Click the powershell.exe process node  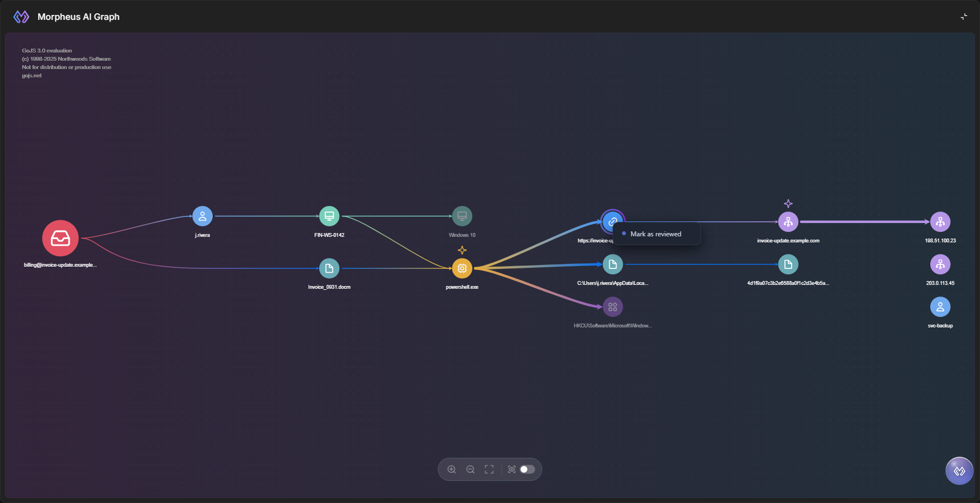click(x=462, y=268)
